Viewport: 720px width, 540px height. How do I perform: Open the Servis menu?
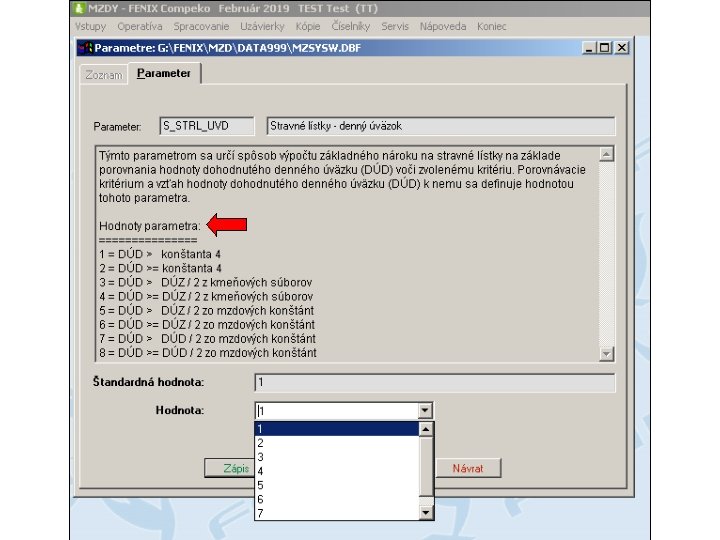395,26
